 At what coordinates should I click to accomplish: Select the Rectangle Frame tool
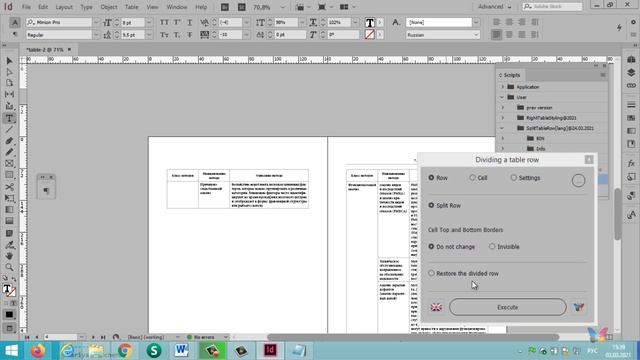click(x=9, y=164)
